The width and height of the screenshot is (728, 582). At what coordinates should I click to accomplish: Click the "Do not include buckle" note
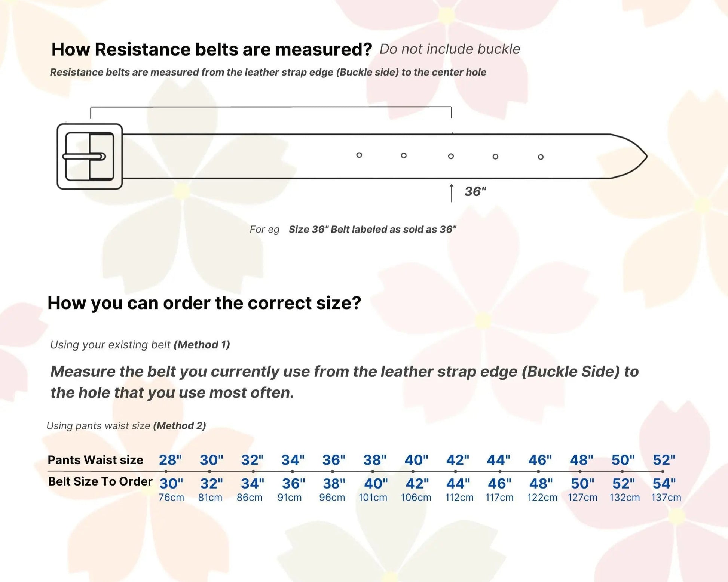[x=450, y=49]
